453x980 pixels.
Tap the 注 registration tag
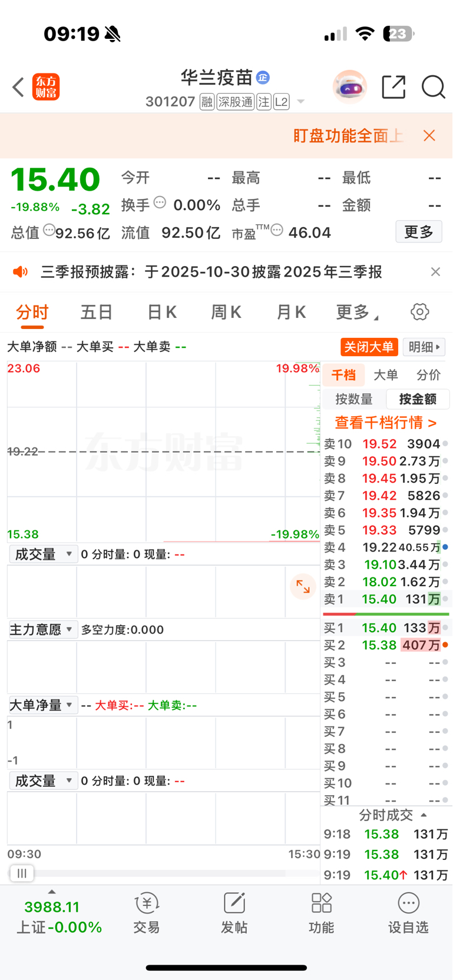point(263,102)
